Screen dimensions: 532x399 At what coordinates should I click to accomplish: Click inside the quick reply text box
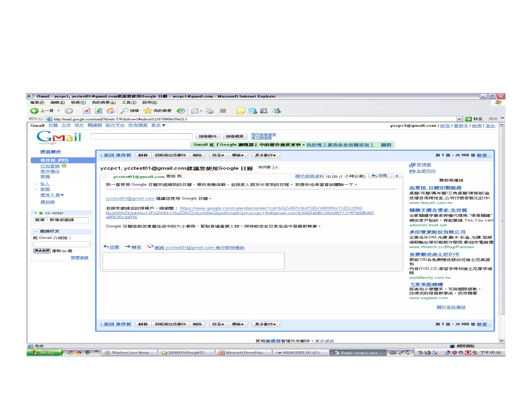coord(194,261)
